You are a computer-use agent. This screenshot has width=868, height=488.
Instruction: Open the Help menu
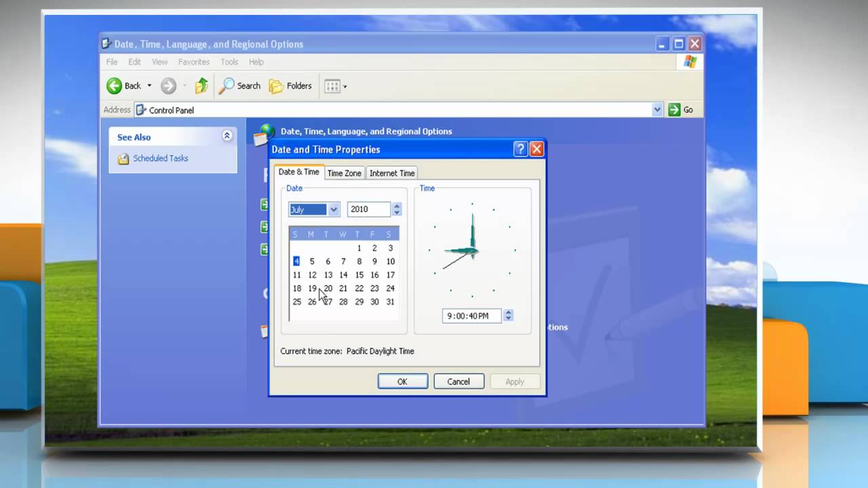(x=256, y=62)
